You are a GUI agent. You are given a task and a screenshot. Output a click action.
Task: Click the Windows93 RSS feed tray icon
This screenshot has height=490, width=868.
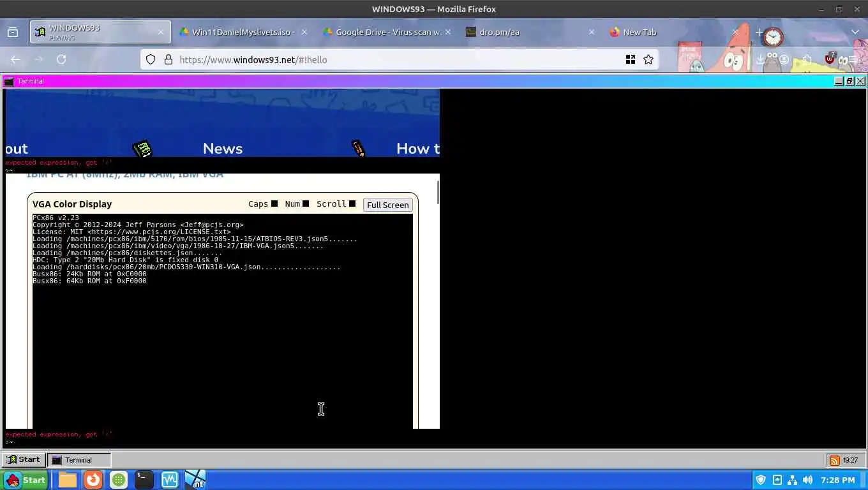coord(834,460)
